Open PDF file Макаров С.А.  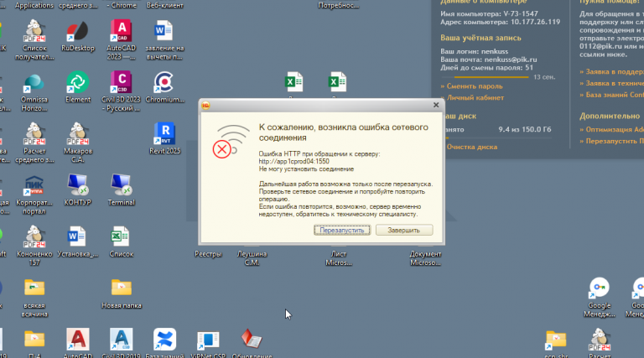coord(78,143)
